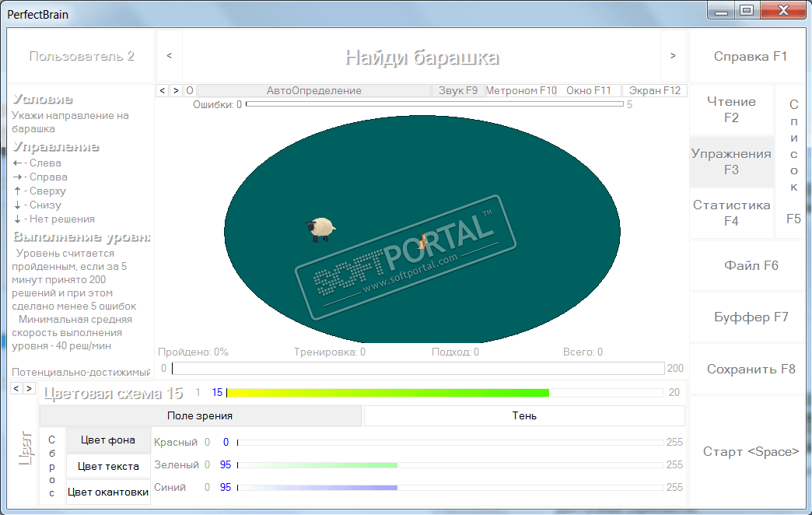
Task: Click '↓ - Нет решения' control hint
Action: [54, 219]
